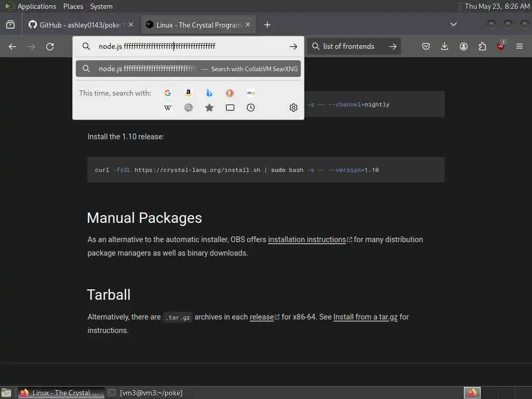Search this time with DuckDuckGo
This screenshot has width=532, height=399.
point(230,93)
